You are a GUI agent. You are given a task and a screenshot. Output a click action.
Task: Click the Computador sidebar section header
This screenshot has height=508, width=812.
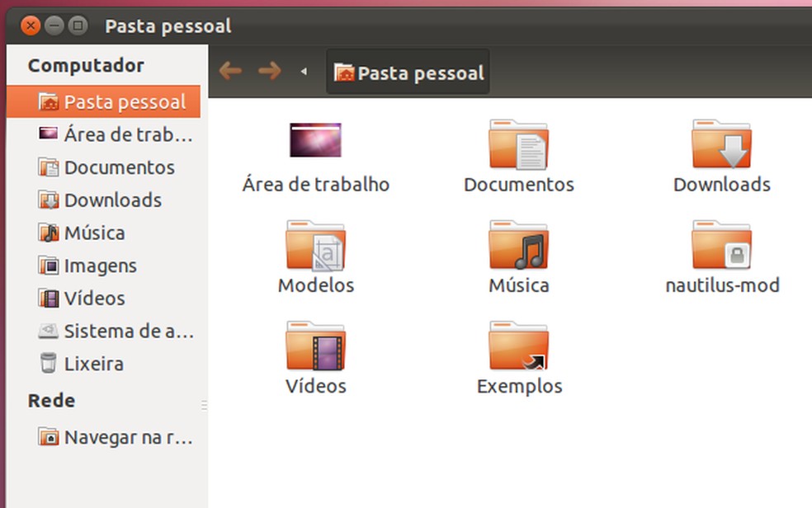coord(86,66)
